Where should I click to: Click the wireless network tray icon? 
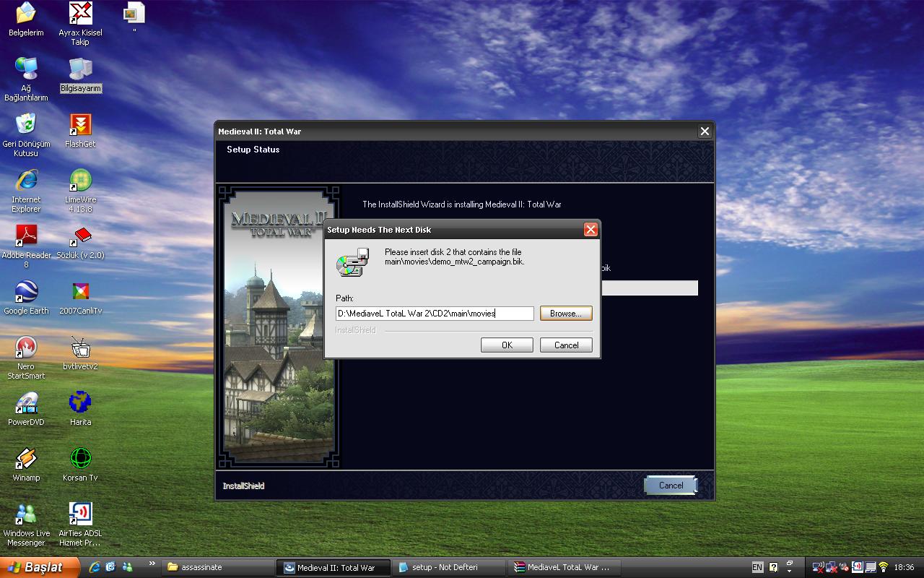pyautogui.click(x=883, y=567)
